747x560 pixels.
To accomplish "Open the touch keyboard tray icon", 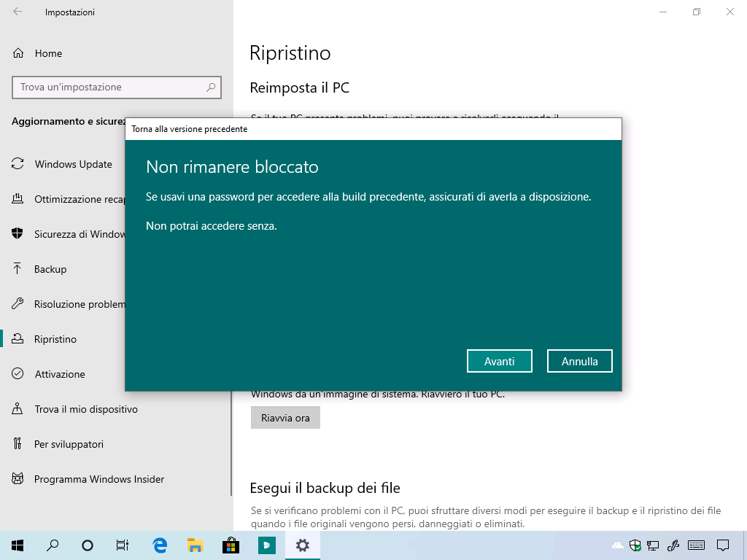I will click(x=697, y=545).
